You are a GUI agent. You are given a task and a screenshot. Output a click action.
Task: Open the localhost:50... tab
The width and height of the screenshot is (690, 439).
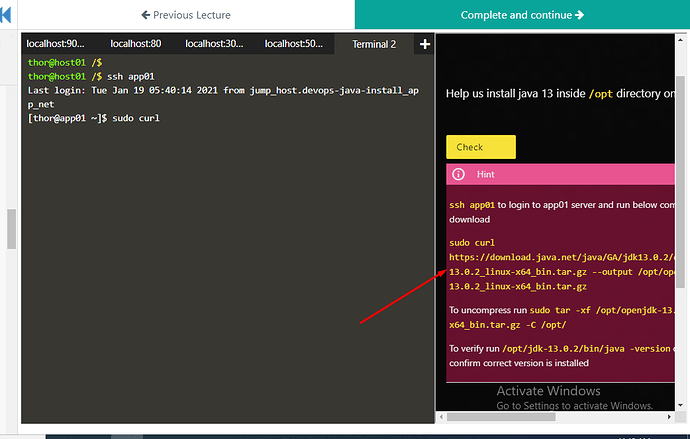coord(294,44)
